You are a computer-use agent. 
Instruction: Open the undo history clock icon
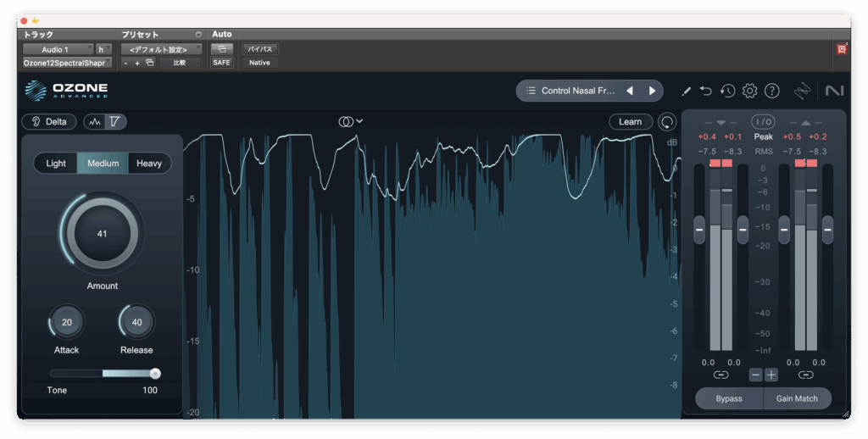727,91
